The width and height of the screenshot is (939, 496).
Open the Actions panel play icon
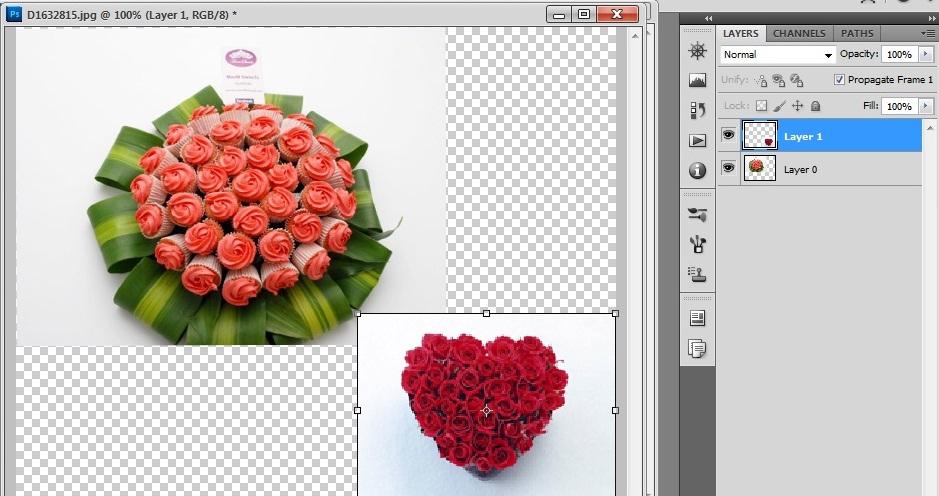click(x=697, y=141)
